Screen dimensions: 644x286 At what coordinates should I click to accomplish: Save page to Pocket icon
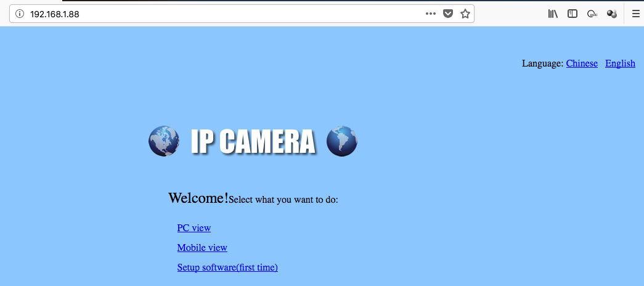(447, 14)
